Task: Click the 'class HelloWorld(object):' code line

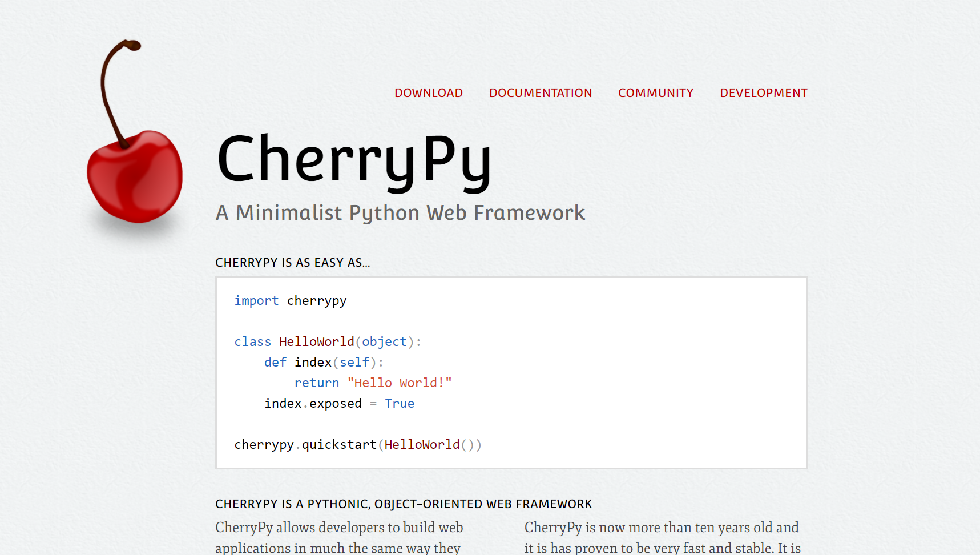Action: click(x=328, y=342)
